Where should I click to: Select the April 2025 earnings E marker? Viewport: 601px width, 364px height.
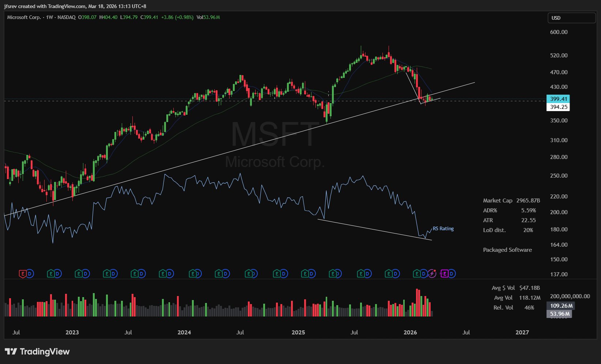(x=333, y=273)
